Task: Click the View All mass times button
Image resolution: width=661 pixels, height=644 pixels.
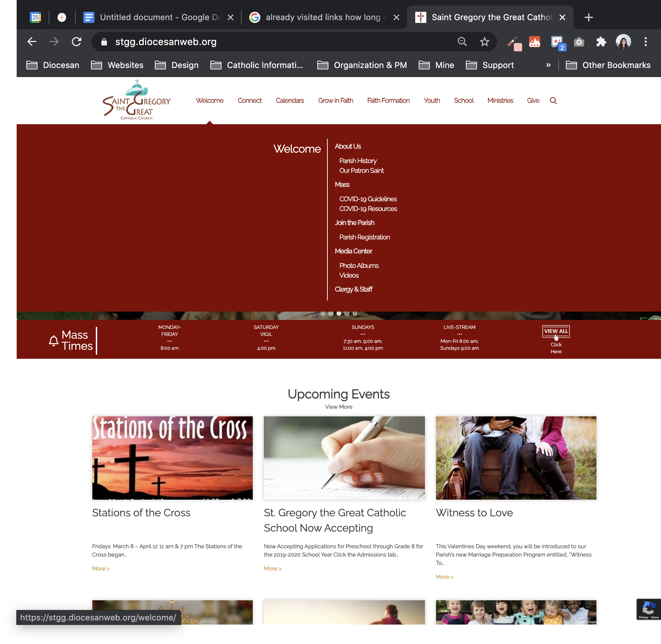Action: pyautogui.click(x=556, y=331)
